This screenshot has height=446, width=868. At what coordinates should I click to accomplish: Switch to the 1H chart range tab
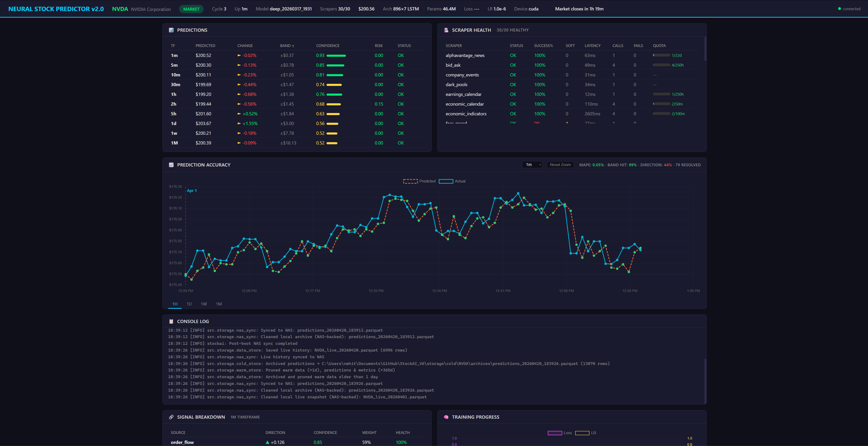(x=175, y=304)
